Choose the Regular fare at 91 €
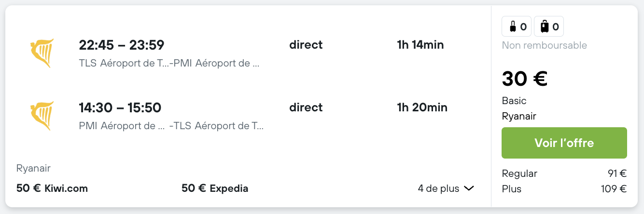644x214 pixels. 564,174
